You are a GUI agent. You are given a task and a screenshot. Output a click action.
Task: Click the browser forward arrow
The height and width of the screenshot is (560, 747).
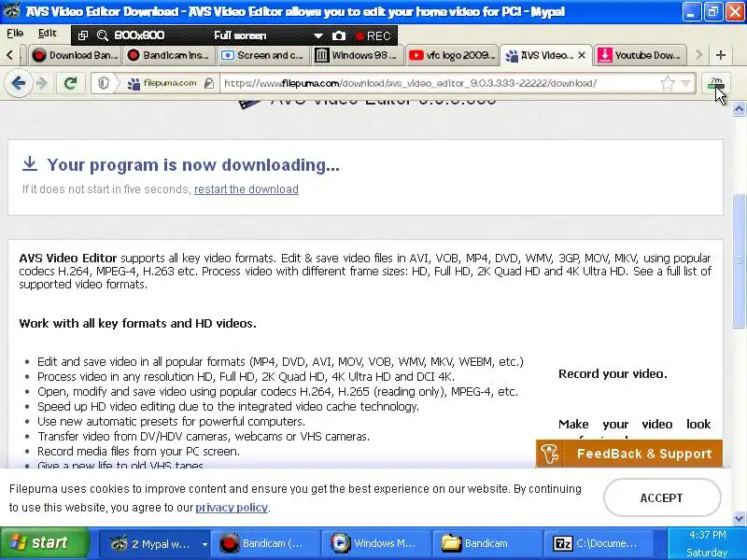coord(42,83)
